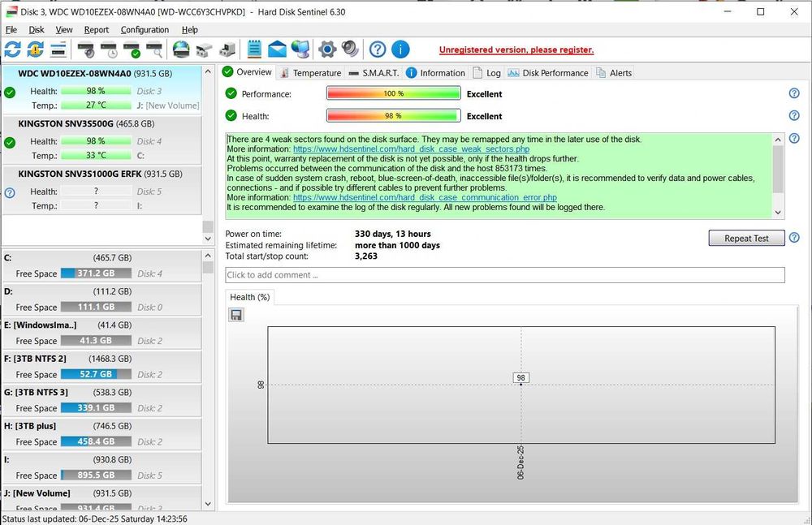The width and height of the screenshot is (812, 525).
Task: Click the grey drive-cabinet toolbar icon
Action: pos(227,49)
